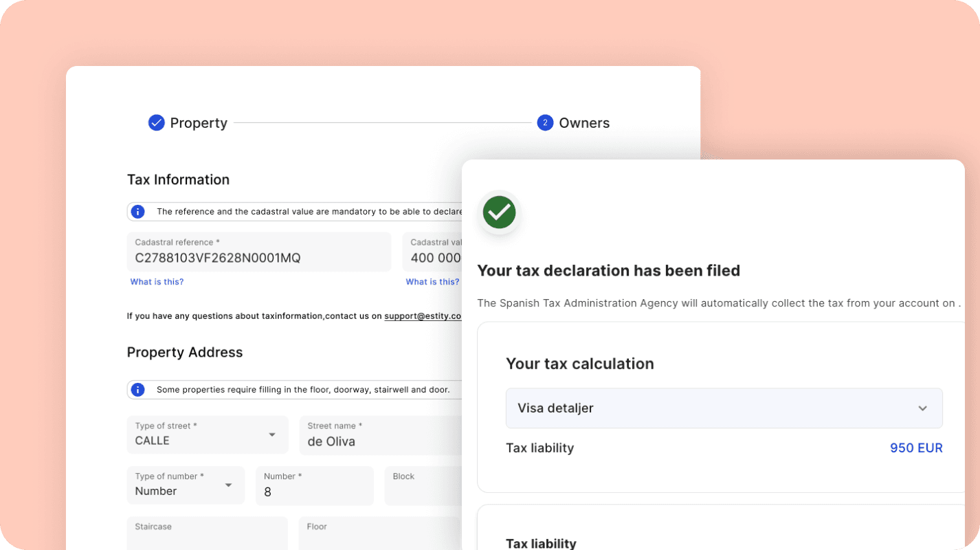980x550 pixels.
Task: Open the Type of number dropdown
Action: point(228,485)
